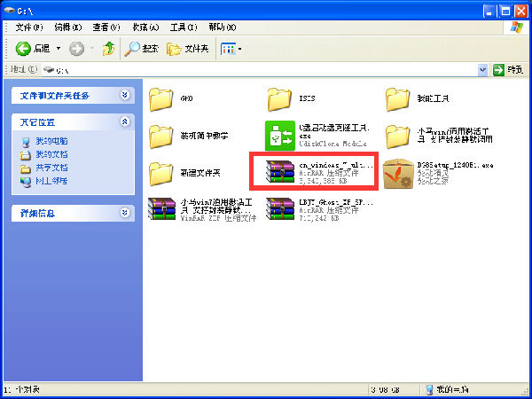Expand the File and Folder Tasks panel

tap(124, 94)
